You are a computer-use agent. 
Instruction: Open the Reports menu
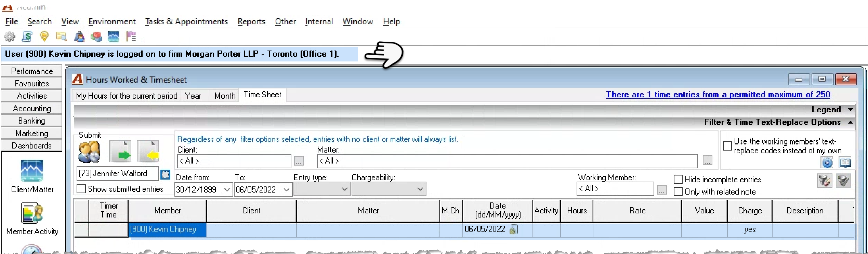click(251, 22)
